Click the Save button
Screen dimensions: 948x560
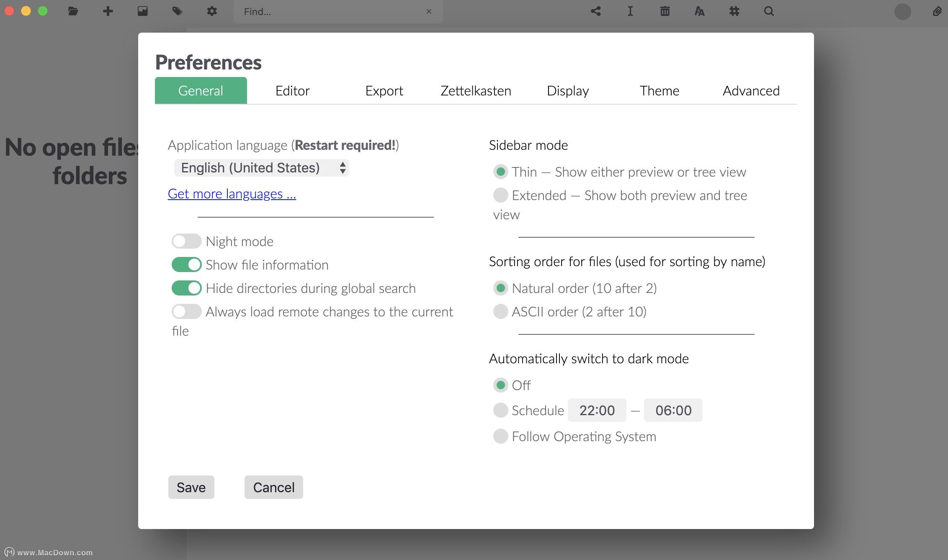[191, 486]
